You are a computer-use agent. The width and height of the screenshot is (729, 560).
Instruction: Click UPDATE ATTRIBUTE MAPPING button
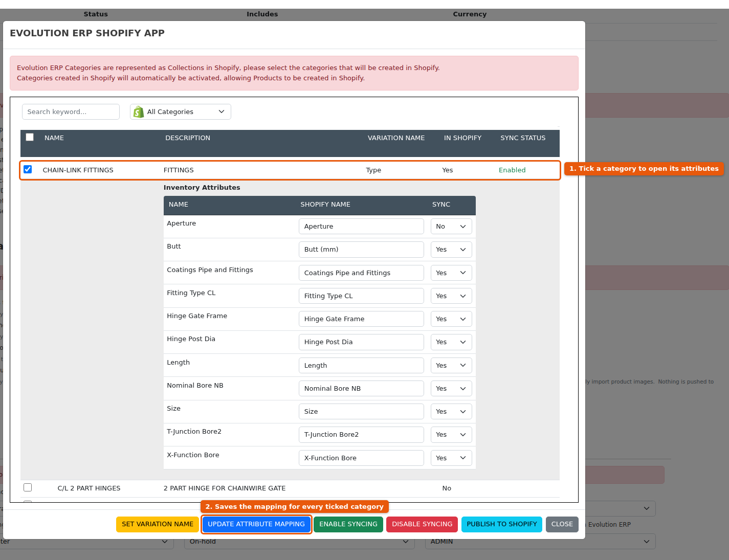click(256, 524)
